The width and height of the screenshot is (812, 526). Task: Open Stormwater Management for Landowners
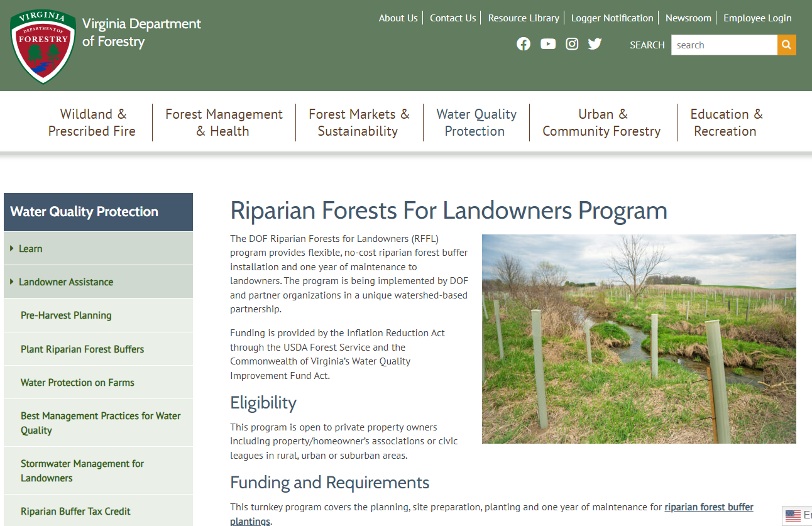pyautogui.click(x=82, y=470)
